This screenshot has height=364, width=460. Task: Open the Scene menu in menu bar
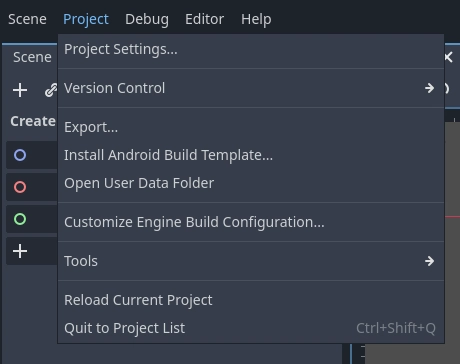click(27, 19)
